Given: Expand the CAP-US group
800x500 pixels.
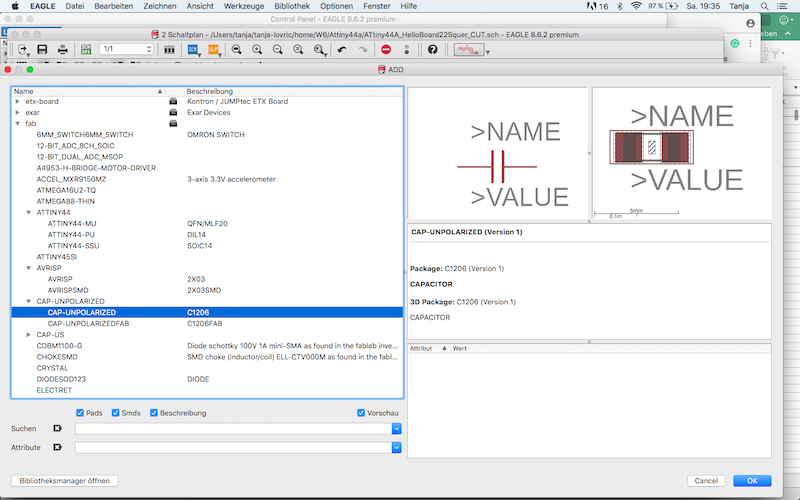Looking at the screenshot, I should click(x=29, y=335).
